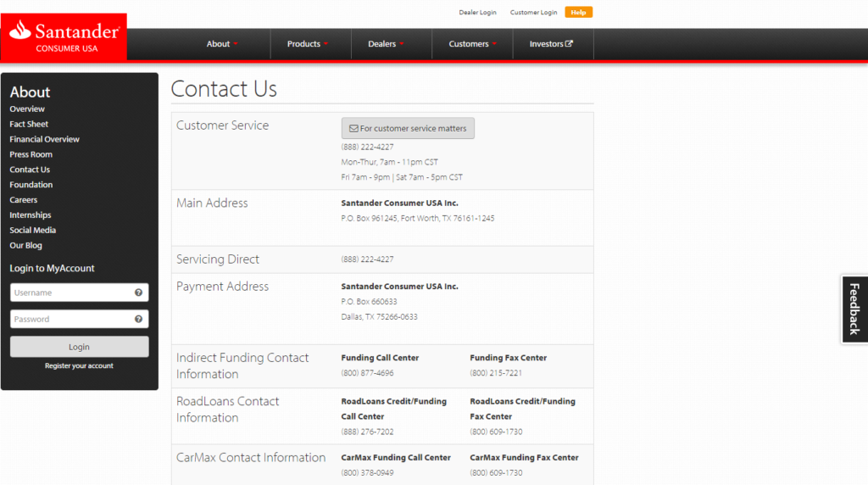Open the Products dropdown menu
The height and width of the screenshot is (485, 868).
307,44
